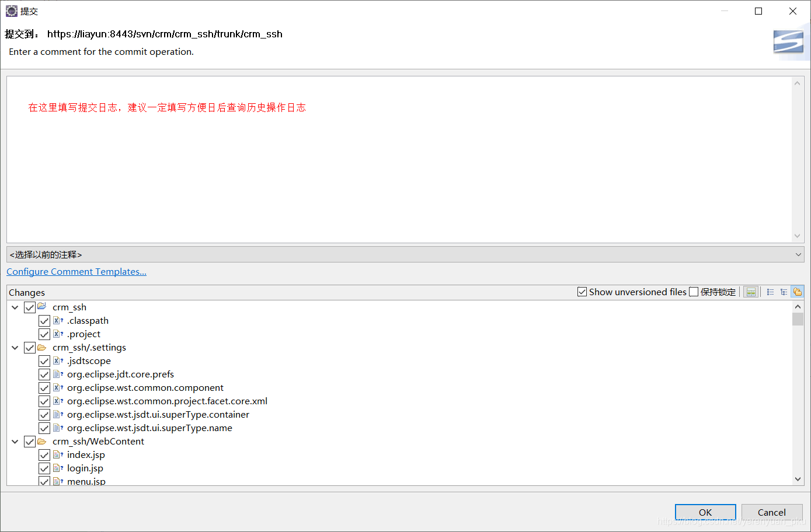811x532 pixels.
Task: Uncheck the .jsdtscope checkbox
Action: point(44,361)
